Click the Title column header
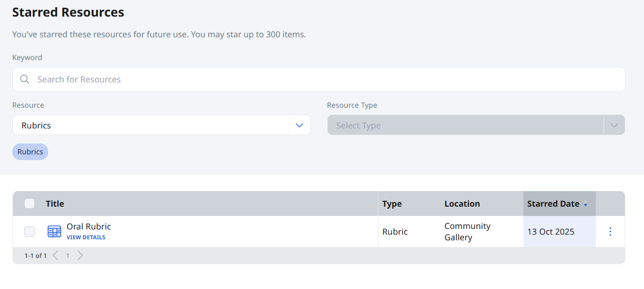The height and width of the screenshot is (289, 644). [x=55, y=204]
